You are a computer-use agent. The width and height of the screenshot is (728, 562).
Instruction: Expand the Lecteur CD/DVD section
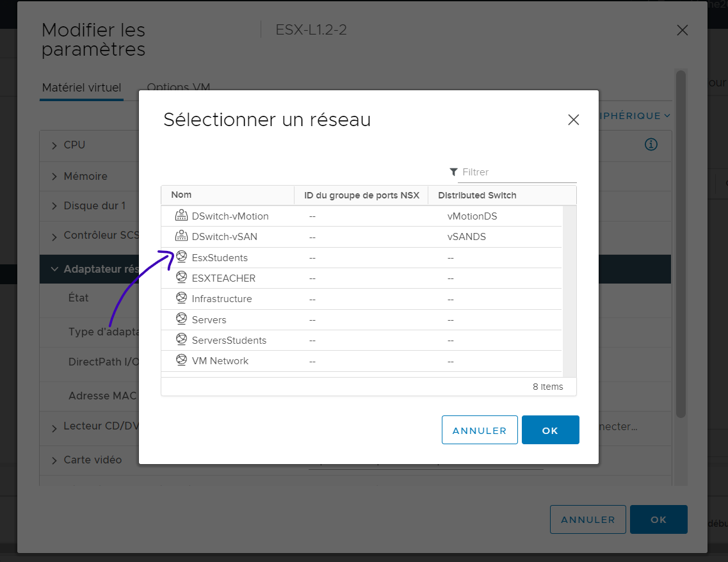(x=54, y=428)
